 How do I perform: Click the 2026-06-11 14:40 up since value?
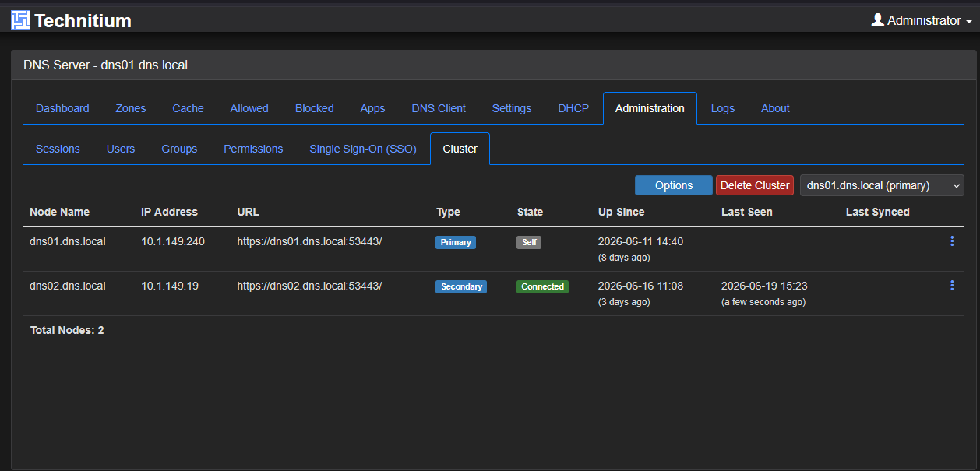640,241
